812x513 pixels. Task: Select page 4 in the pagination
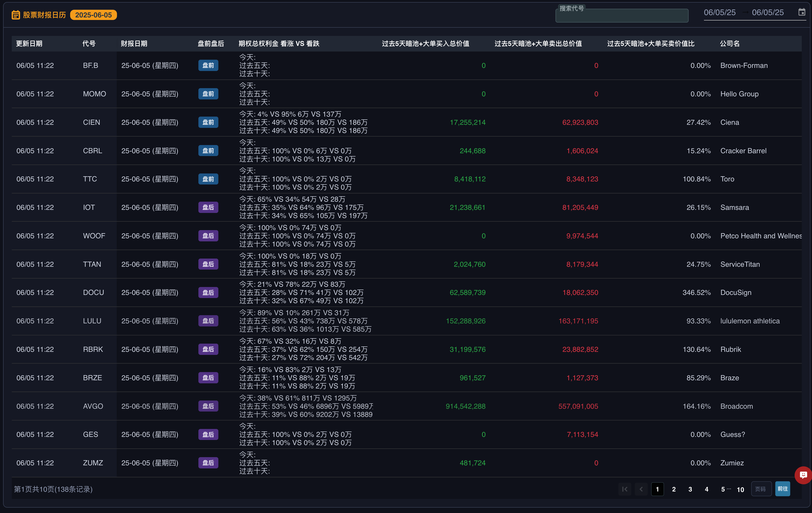click(x=707, y=489)
